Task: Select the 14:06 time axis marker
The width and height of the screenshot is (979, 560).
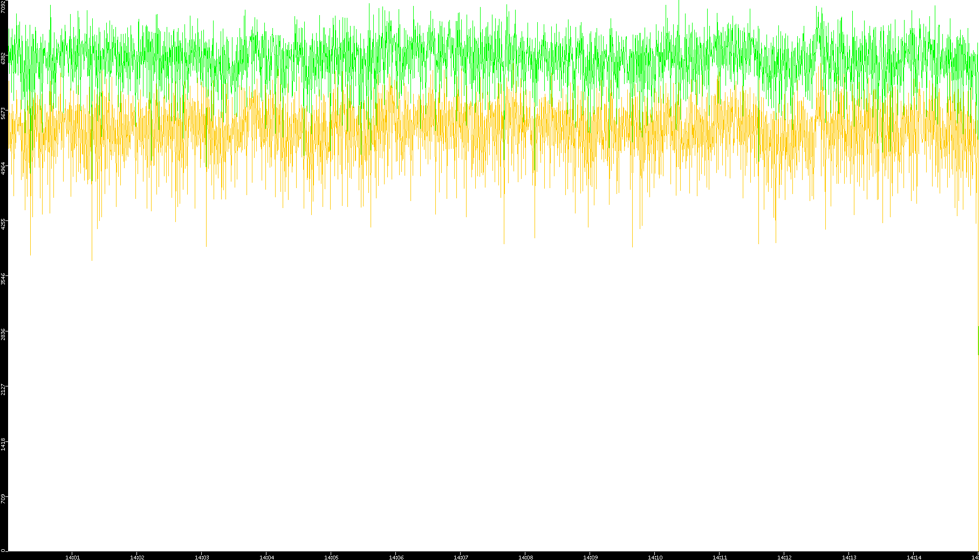Action: [396, 557]
